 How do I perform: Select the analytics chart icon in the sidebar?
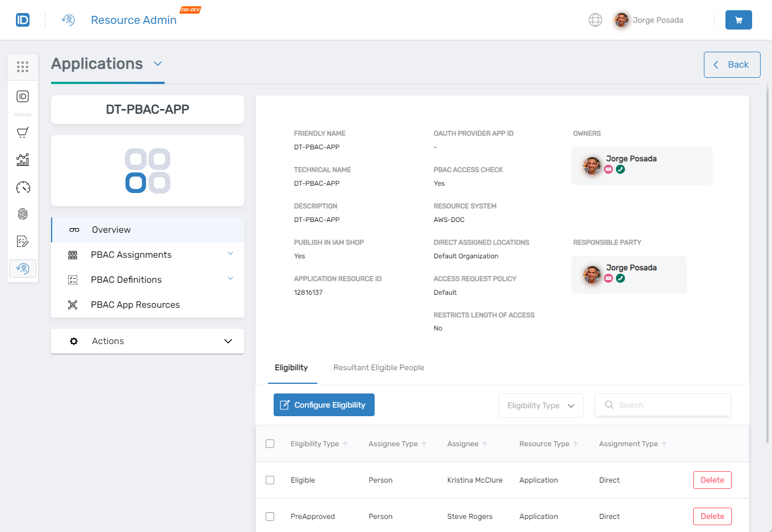pos(23,160)
